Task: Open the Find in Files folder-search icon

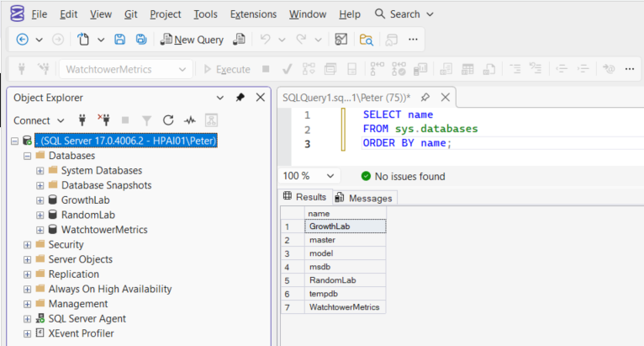Action: [366, 40]
